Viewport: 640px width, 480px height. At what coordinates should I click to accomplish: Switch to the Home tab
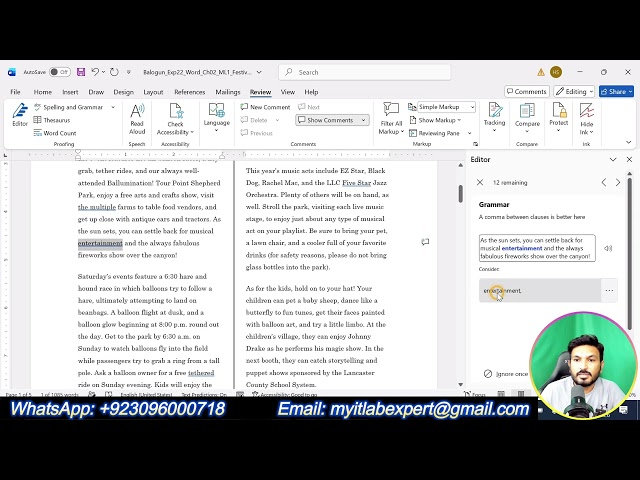(x=42, y=92)
